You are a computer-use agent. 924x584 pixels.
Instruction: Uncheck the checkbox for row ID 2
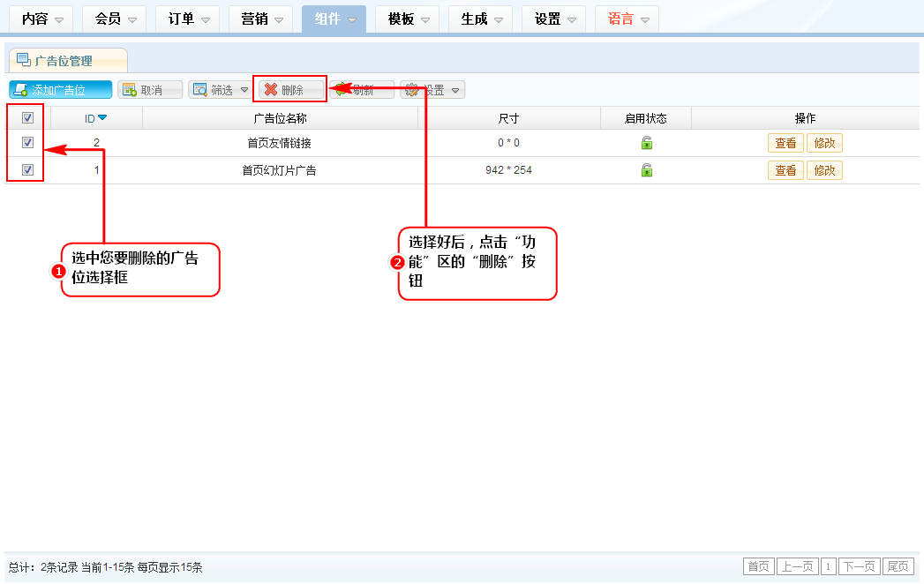(x=27, y=143)
